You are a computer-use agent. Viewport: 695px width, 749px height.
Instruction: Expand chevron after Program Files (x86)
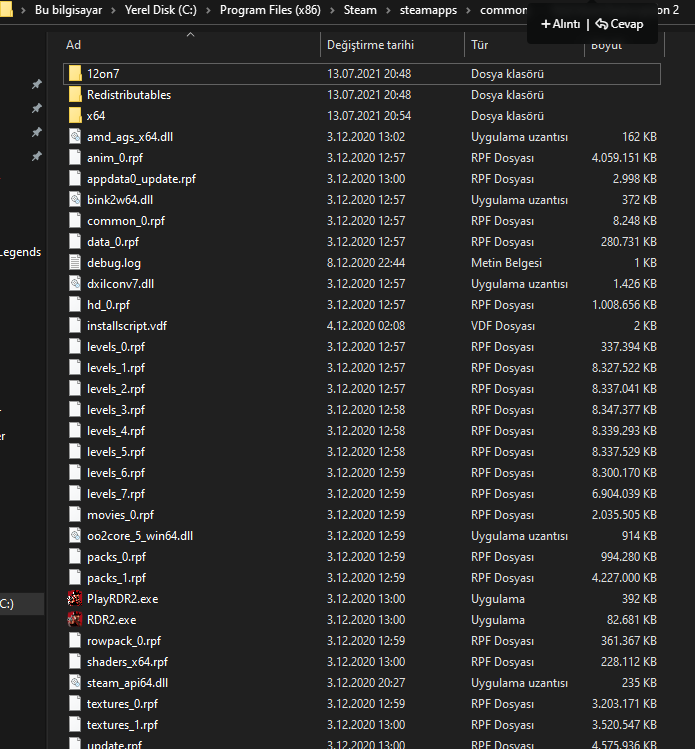pos(332,10)
